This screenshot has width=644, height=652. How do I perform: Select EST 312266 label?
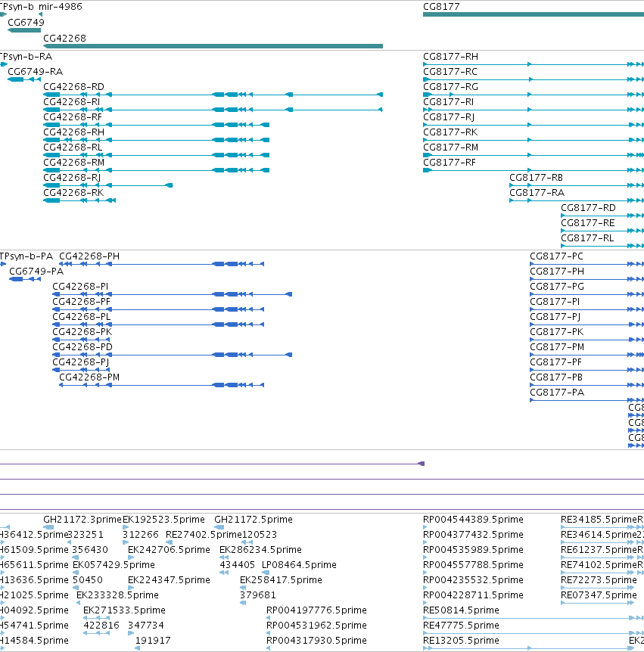tap(141, 535)
